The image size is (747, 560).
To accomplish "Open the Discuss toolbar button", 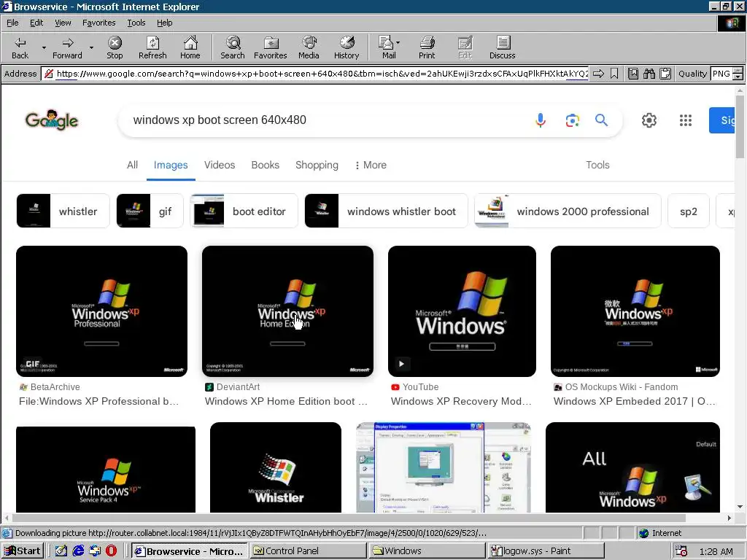I will (x=502, y=47).
